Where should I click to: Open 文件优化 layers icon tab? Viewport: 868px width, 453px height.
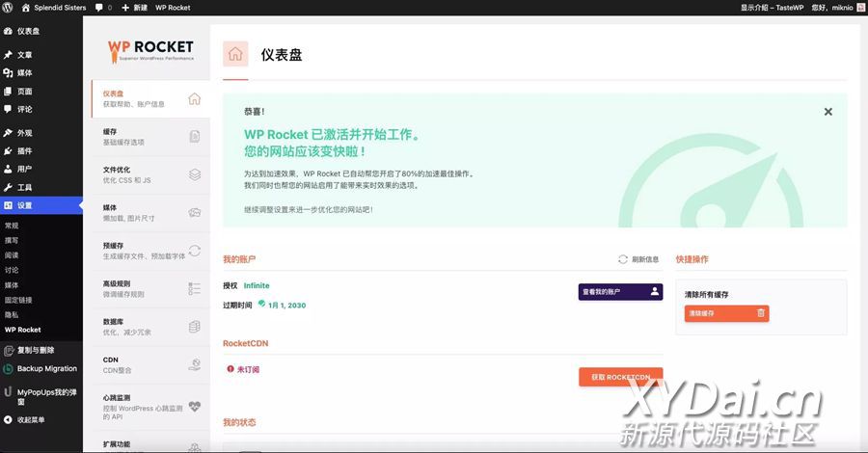(194, 174)
